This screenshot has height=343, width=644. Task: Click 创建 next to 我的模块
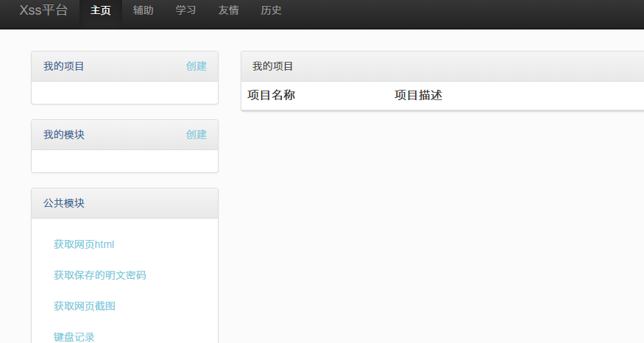(197, 135)
